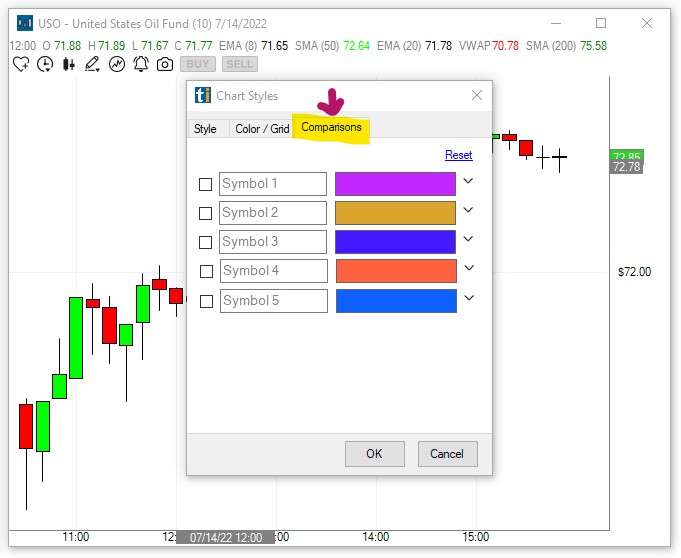Click the Symbol 2 text field
The width and height of the screenshot is (681, 558).
tap(273, 213)
